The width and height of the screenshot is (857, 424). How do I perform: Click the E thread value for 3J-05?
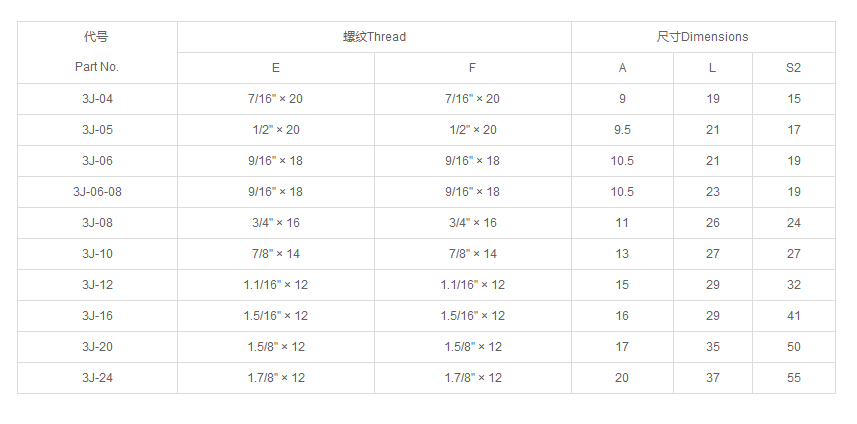point(276,130)
